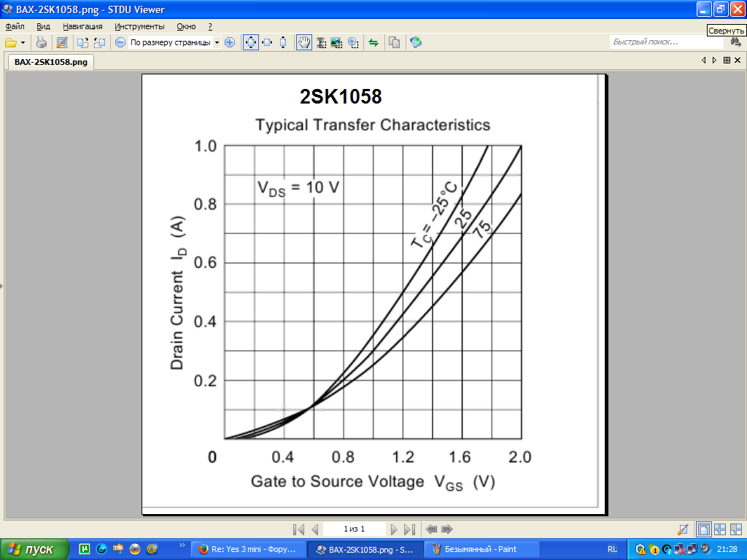Select the text selection tool
Viewport: 747px width, 560px height.
[322, 43]
